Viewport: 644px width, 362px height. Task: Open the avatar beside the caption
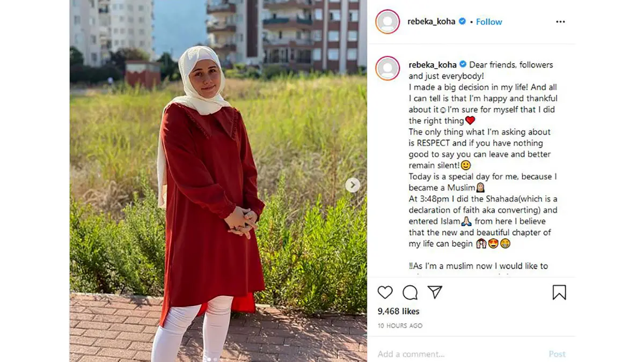click(387, 68)
